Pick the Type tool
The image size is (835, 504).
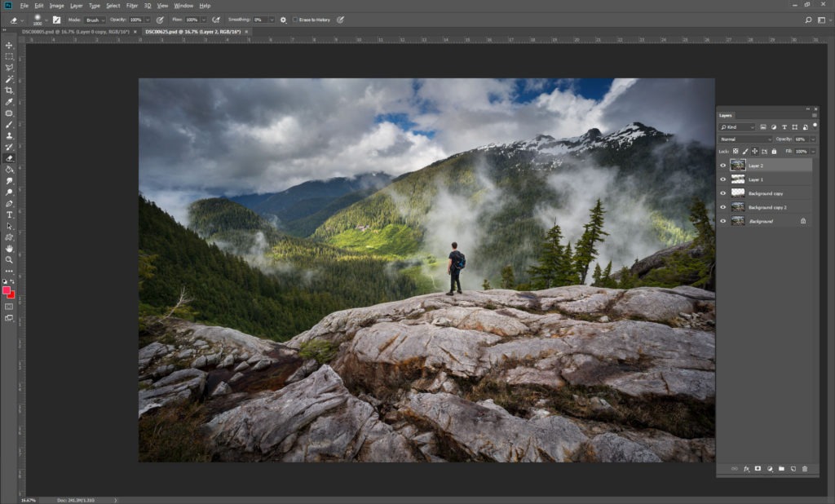click(9, 215)
